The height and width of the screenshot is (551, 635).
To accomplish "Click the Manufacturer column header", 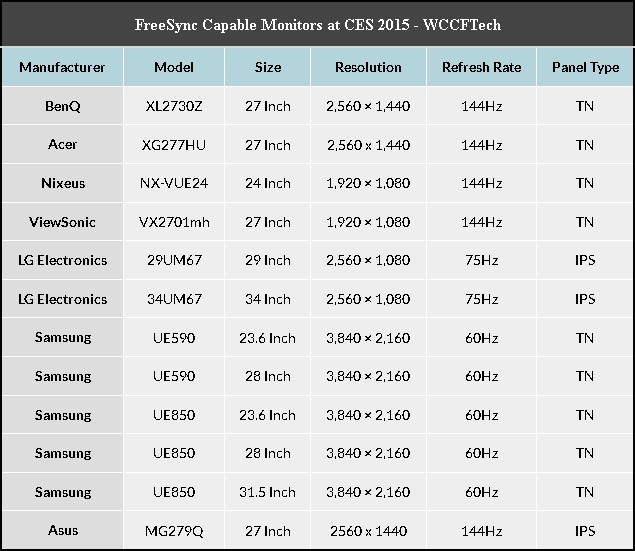I will (x=62, y=67).
